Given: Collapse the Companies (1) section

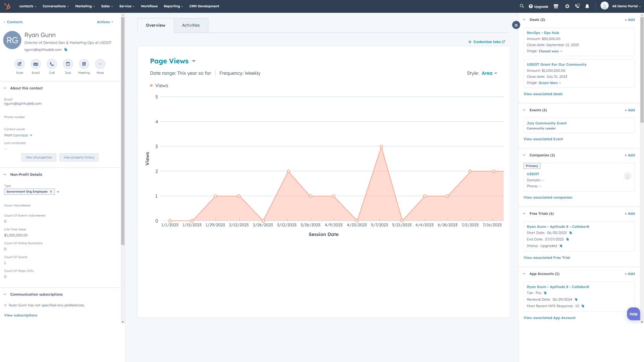Looking at the screenshot, I should (x=524, y=155).
